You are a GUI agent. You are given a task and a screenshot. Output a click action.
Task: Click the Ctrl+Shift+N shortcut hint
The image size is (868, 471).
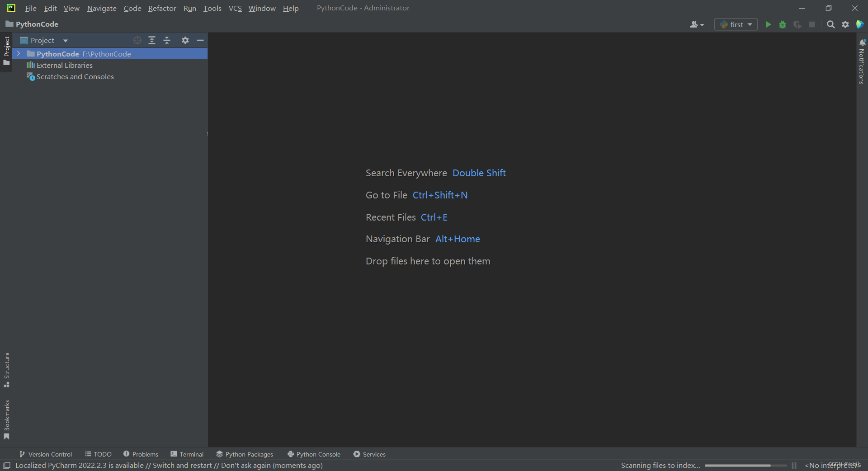point(440,195)
